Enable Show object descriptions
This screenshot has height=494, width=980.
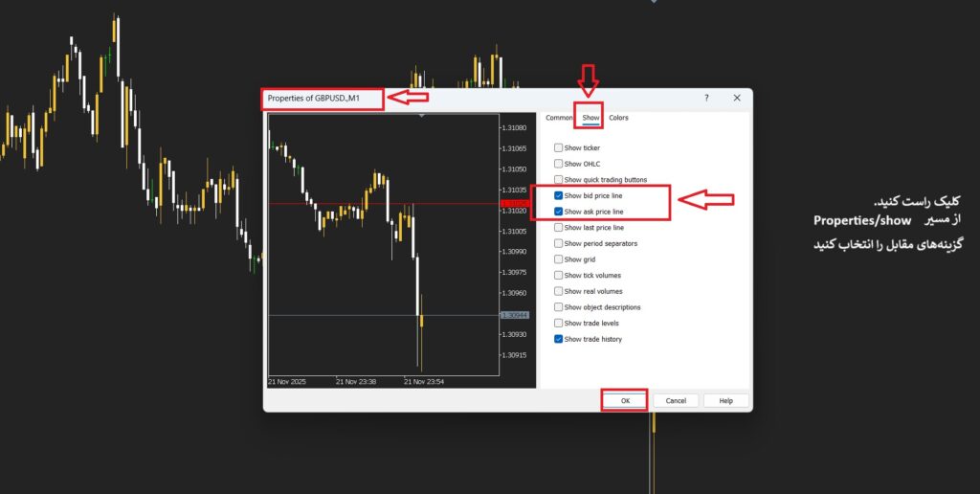[559, 307]
